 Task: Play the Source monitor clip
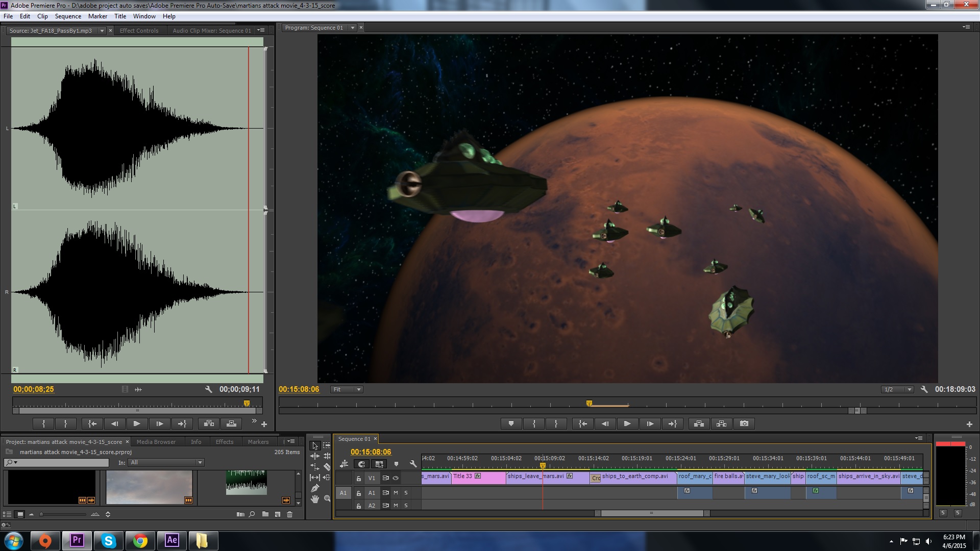[x=137, y=423]
